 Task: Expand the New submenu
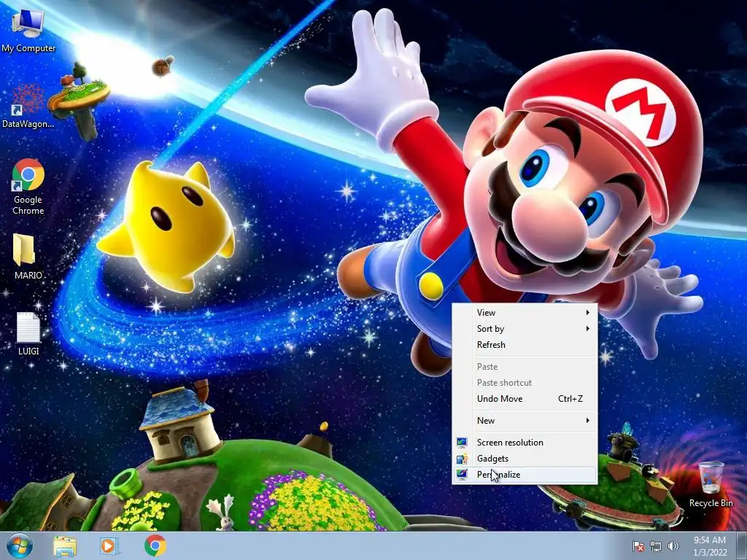(525, 421)
